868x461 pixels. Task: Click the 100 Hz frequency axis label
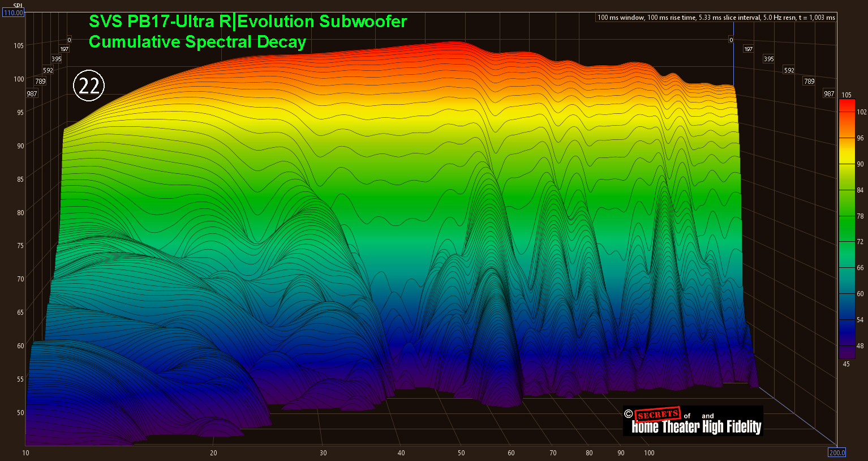(649, 453)
